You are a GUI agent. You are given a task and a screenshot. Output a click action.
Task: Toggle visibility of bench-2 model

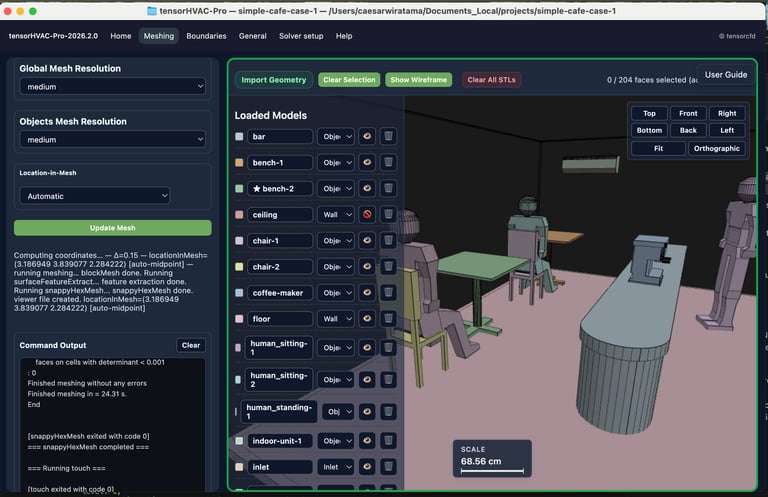[x=367, y=188]
